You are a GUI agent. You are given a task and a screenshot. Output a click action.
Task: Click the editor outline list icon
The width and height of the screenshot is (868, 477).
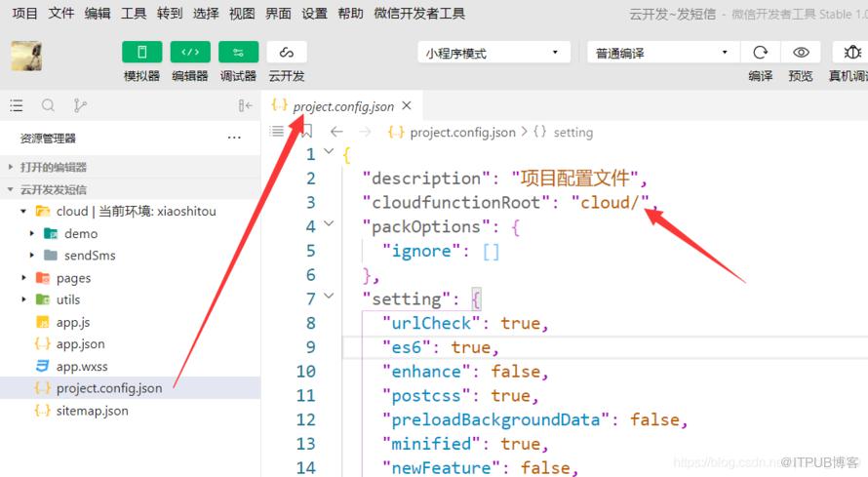(x=277, y=131)
